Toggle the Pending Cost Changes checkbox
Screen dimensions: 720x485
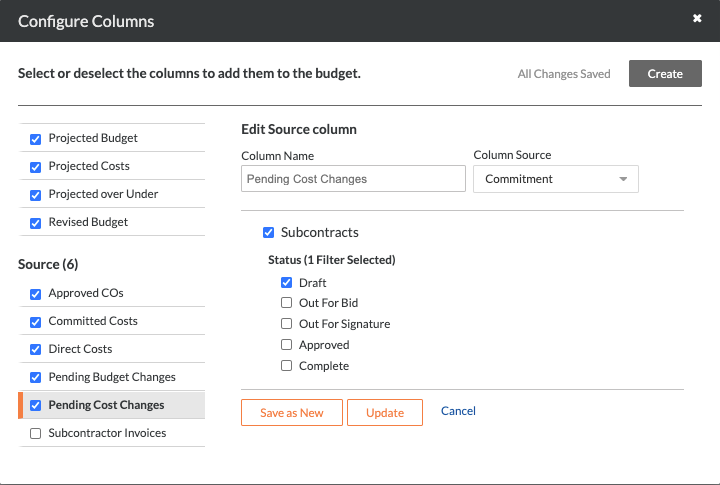35,405
